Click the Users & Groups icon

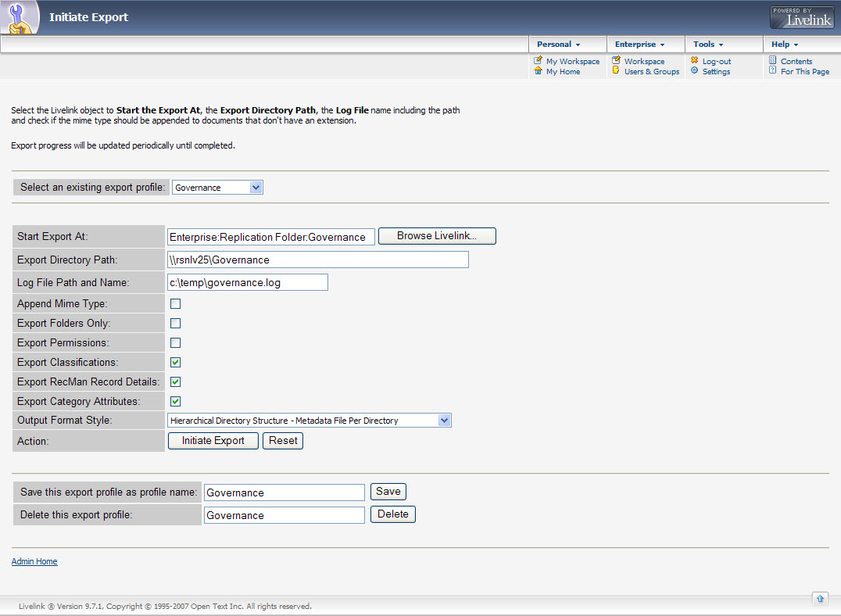click(x=616, y=70)
